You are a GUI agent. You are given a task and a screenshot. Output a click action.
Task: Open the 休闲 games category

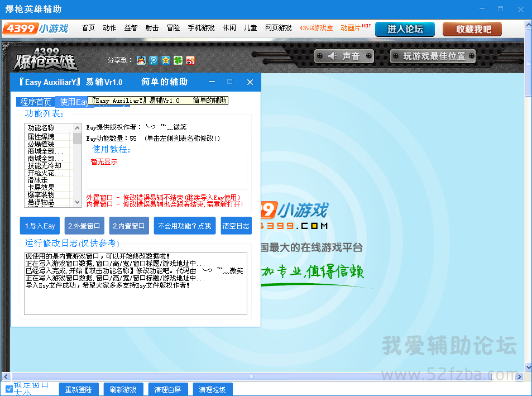pyautogui.click(x=229, y=28)
